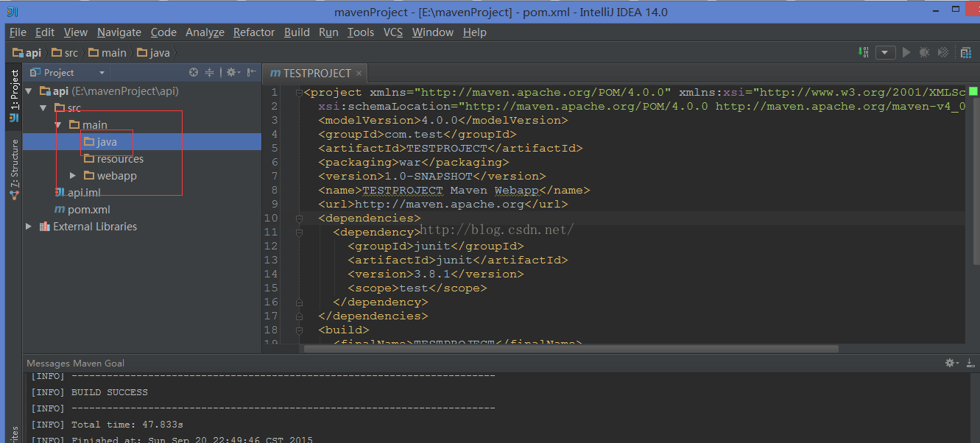Open the Refactor menu
The image size is (980, 443).
(254, 32)
